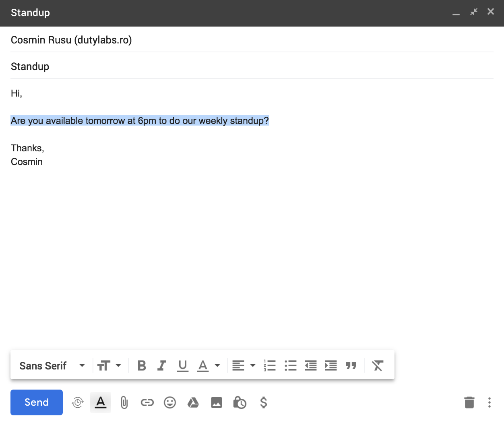Screen dimensions: 504x425
Task: Insert files using Google Drive icon
Action: (193, 402)
